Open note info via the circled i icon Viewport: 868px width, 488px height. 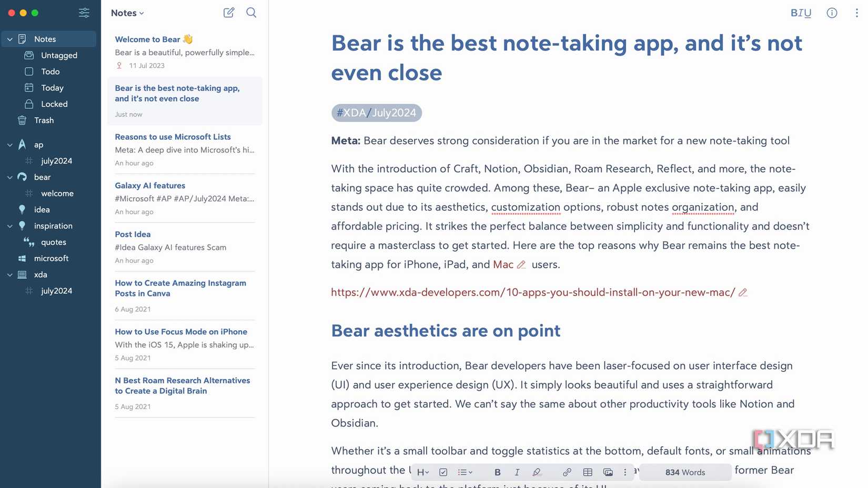pos(832,13)
